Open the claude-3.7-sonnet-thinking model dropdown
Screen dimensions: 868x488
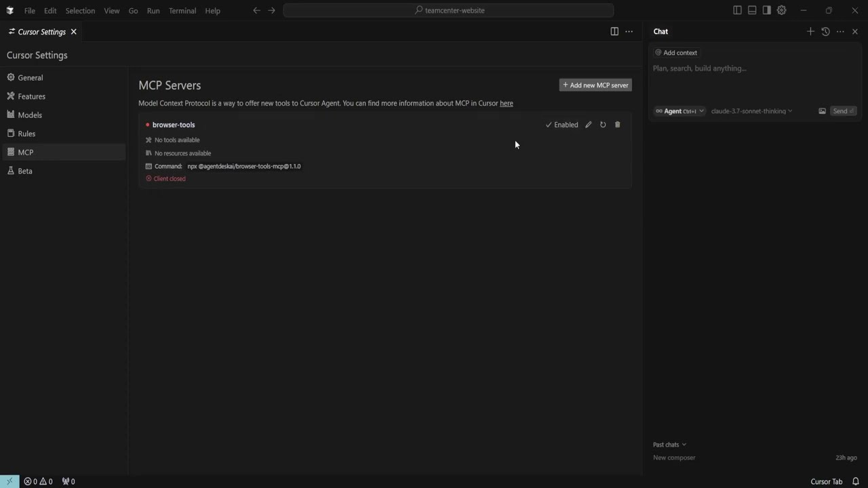tap(751, 111)
